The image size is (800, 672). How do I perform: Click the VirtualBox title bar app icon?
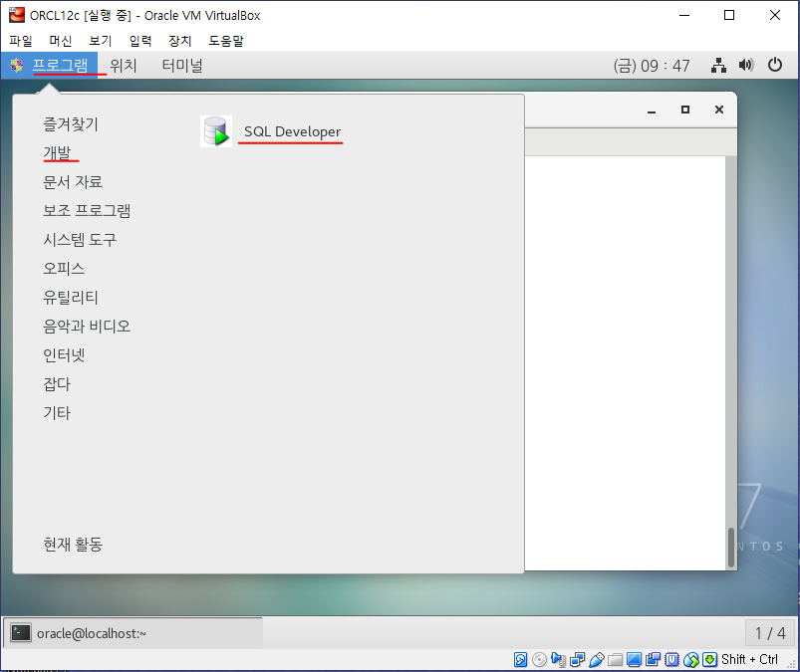tap(16, 15)
